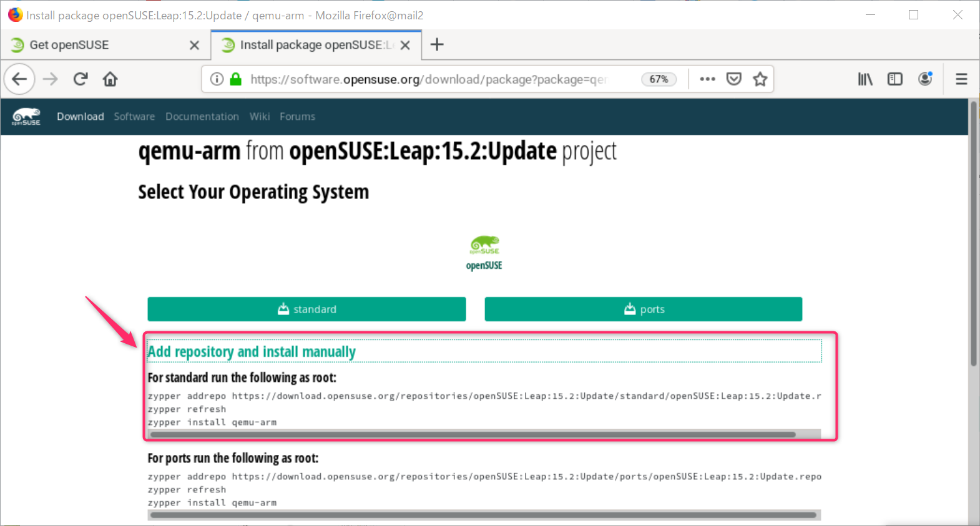Toggle the sidebar panel
The height and width of the screenshot is (526, 980).
(x=895, y=79)
